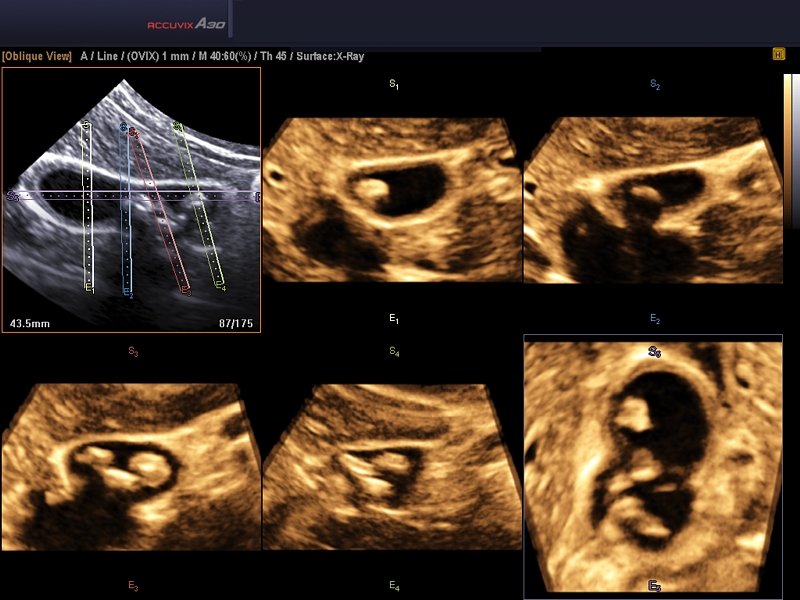The height and width of the screenshot is (600, 800).
Task: Select the highlighted S5–E5 slice panel
Action: [x=653, y=467]
